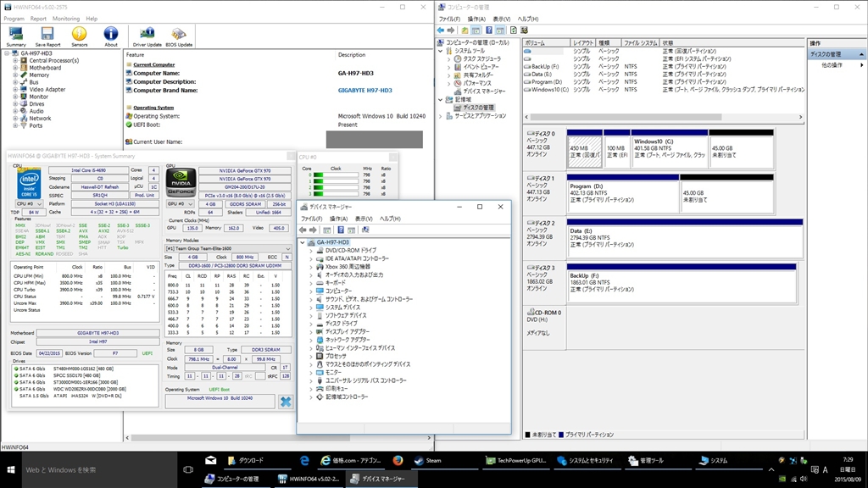Expand the Video Adapter tree node
Screen dimensions: 868x488
pos(15,89)
